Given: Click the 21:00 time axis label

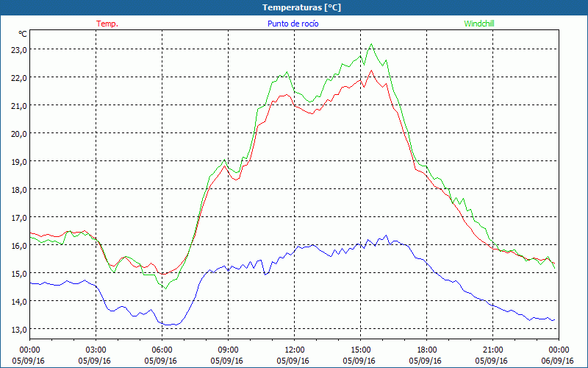Looking at the screenshot, I should [492, 350].
